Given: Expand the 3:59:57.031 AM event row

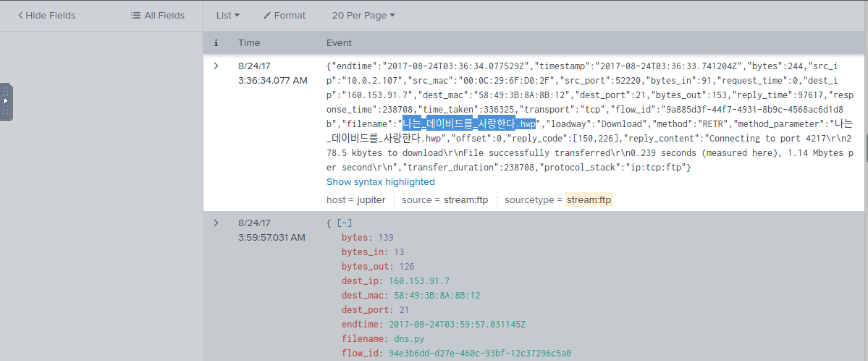Looking at the screenshot, I should pos(216,223).
